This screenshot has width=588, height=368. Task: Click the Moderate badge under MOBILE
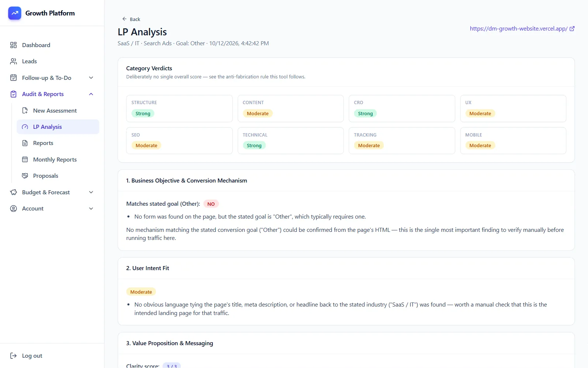[x=480, y=145]
